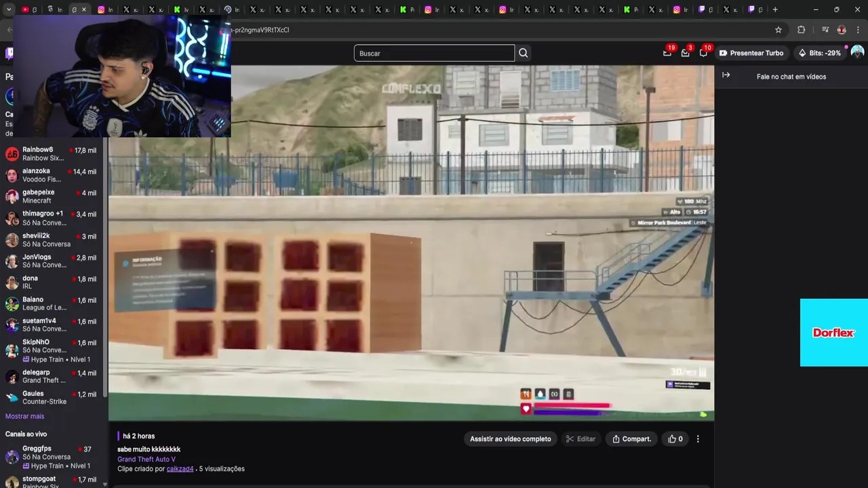This screenshot has height=488, width=868.
Task: Bookmark this page with the star icon
Action: coord(778,30)
